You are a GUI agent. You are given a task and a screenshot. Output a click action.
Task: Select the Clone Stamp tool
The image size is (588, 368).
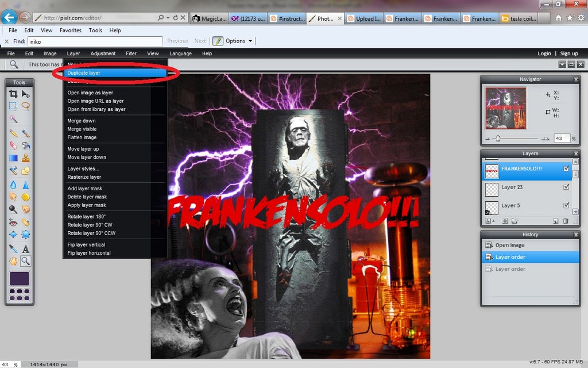[25, 158]
